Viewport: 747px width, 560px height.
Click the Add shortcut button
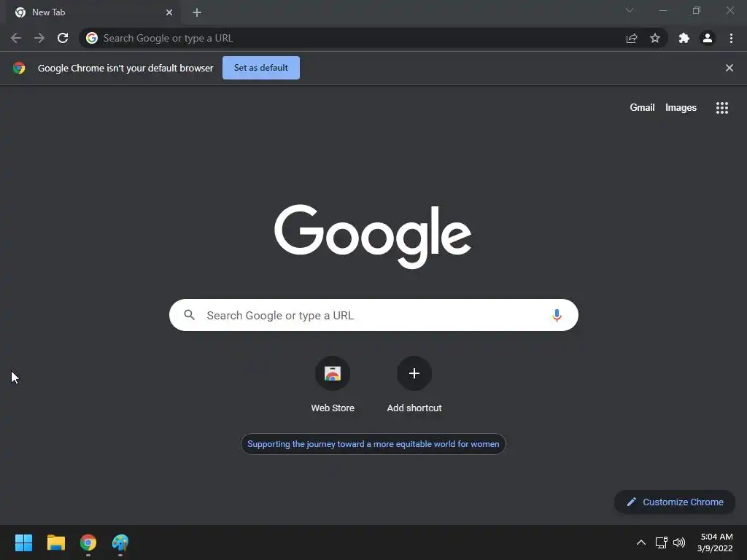(x=414, y=385)
